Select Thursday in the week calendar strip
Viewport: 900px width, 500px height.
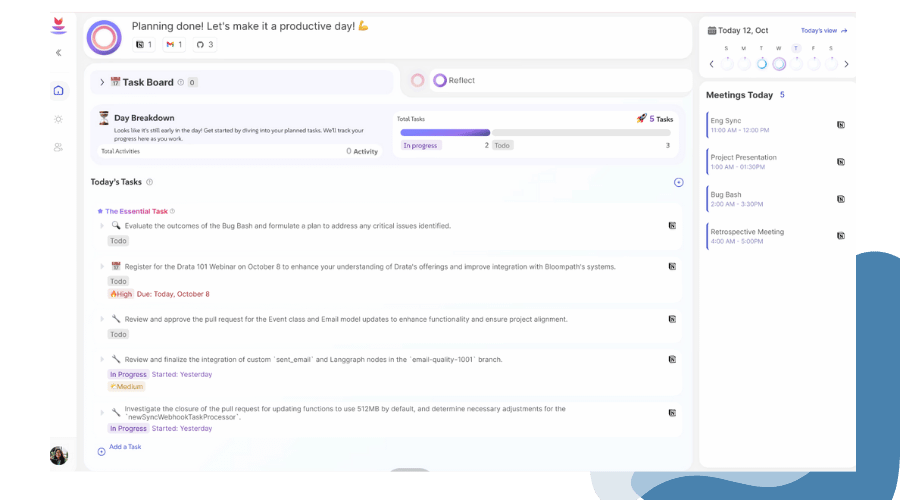coord(796,63)
